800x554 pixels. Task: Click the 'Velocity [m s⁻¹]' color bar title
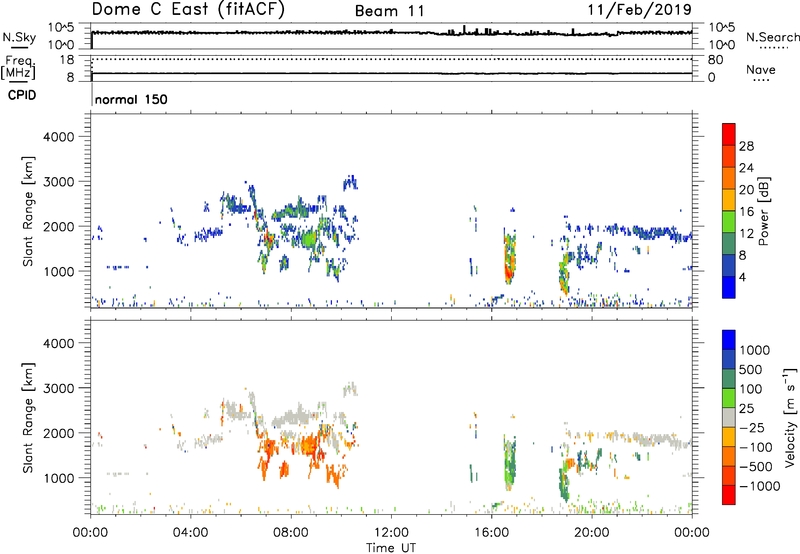[x=790, y=417]
